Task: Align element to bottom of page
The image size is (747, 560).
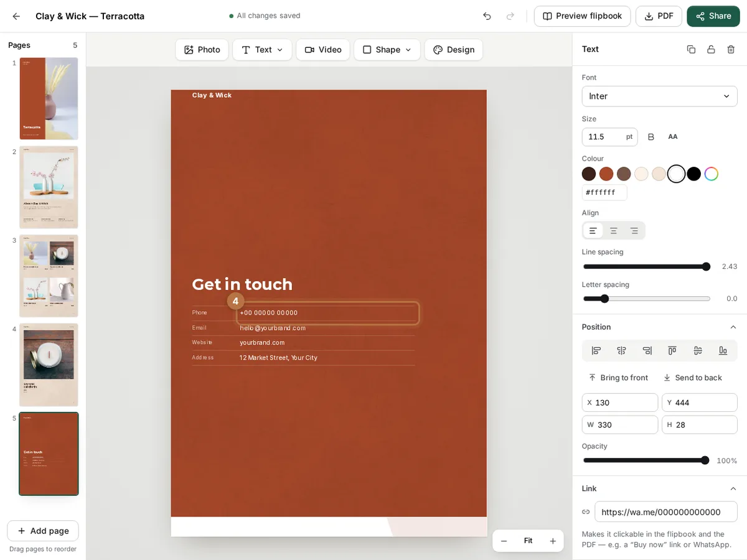Action: point(723,350)
